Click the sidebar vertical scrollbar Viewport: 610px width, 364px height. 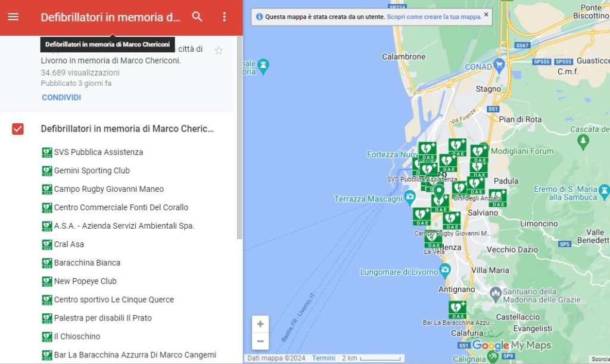(x=239, y=137)
